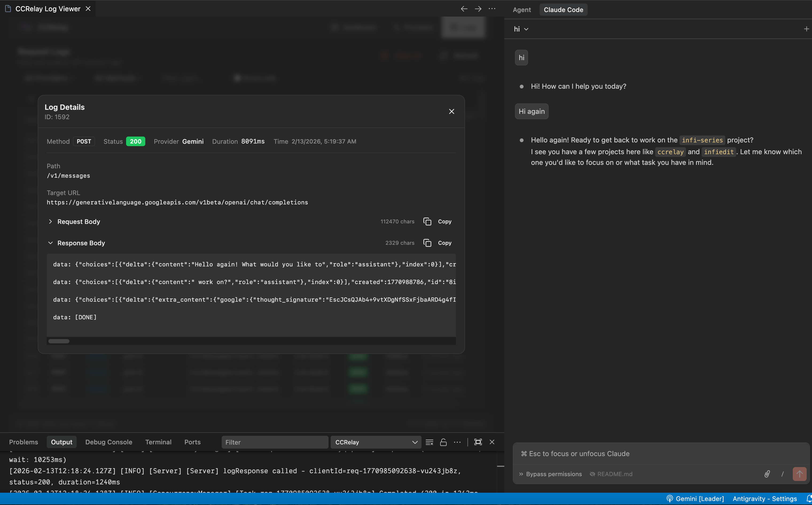
Task: Clear output with list-clear icon
Action: 430,442
